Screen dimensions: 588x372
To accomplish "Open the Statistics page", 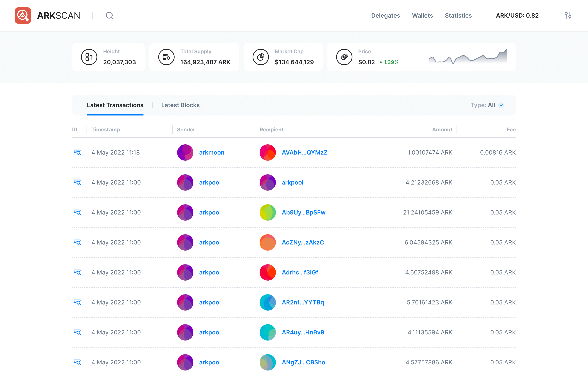I will (x=458, y=16).
